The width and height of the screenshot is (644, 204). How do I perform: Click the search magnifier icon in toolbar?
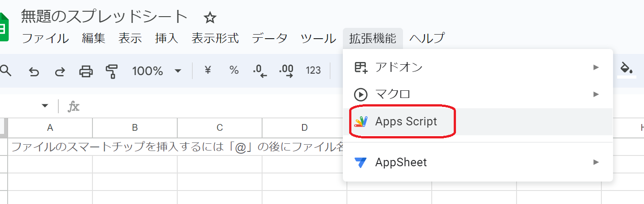5,71
